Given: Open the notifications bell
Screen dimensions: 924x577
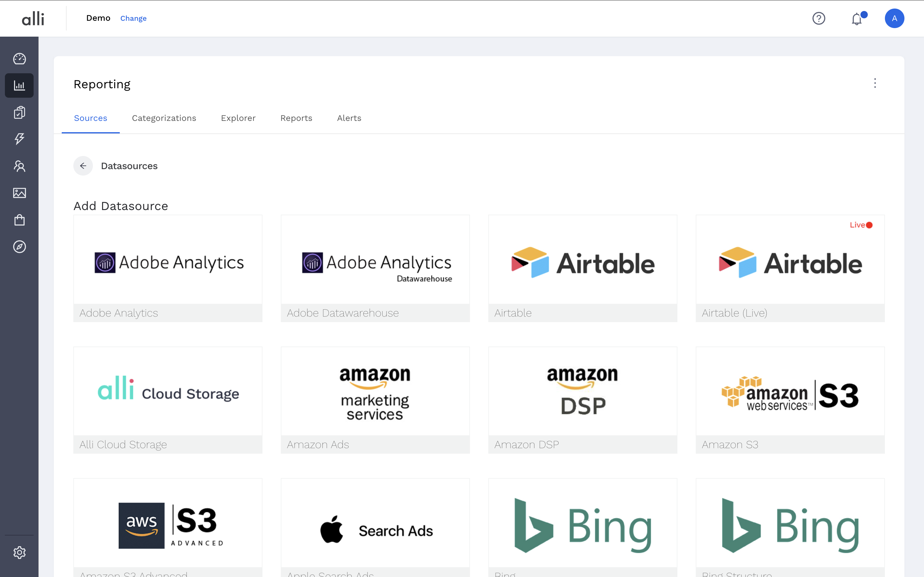Looking at the screenshot, I should [x=857, y=19].
